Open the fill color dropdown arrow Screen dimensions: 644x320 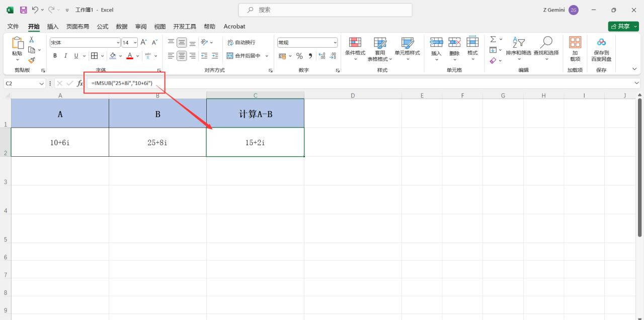[120, 56]
